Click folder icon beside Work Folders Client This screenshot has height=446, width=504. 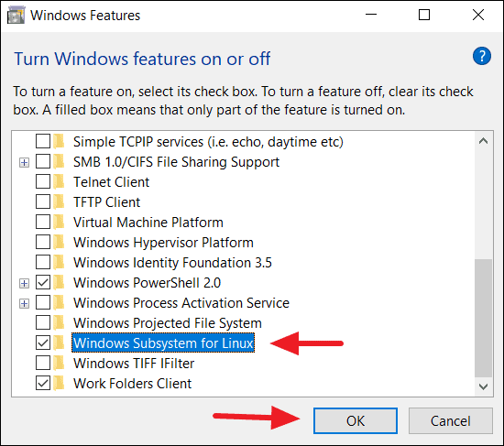click(x=59, y=384)
